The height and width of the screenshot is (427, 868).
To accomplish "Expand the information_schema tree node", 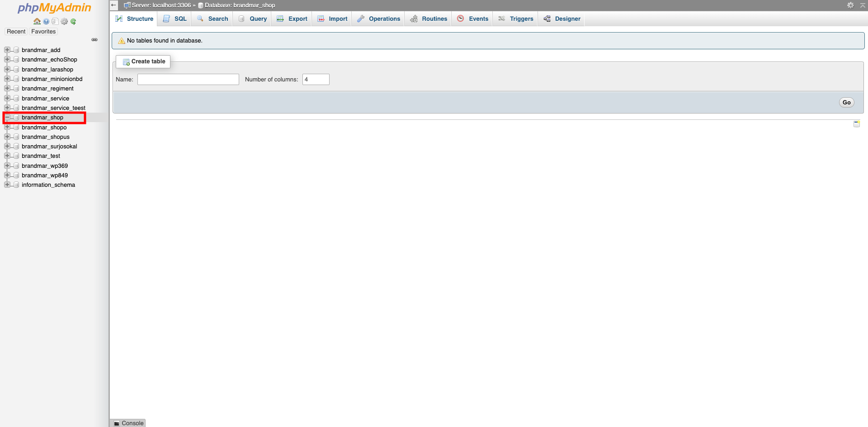I will tap(7, 185).
